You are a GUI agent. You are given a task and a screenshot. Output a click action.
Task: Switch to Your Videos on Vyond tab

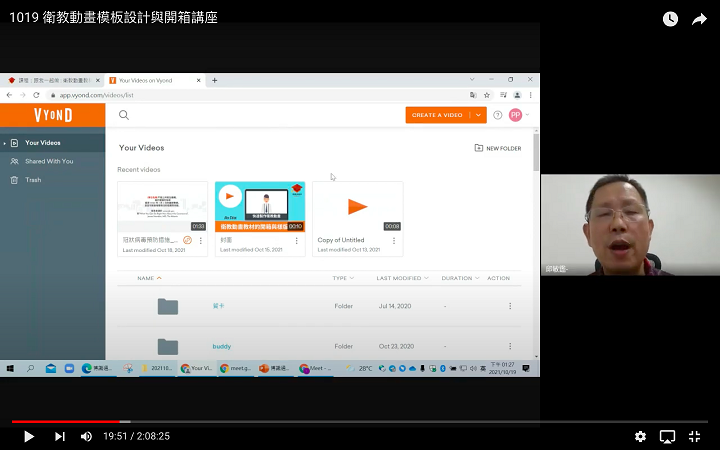tap(154, 80)
